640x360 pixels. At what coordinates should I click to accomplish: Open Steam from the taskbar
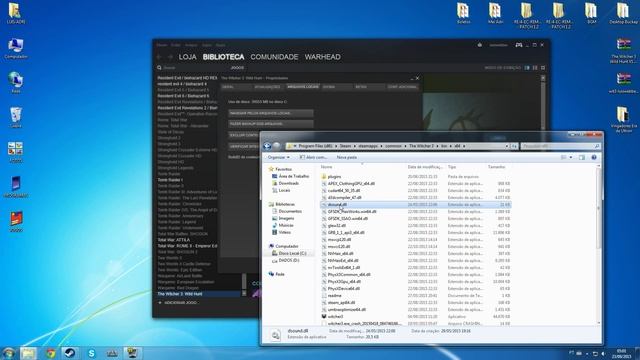(70, 353)
